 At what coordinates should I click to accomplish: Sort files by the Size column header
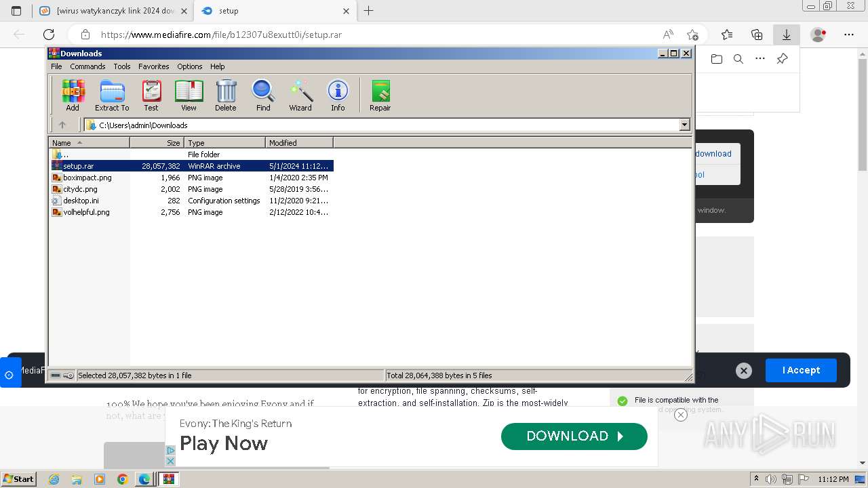point(157,143)
